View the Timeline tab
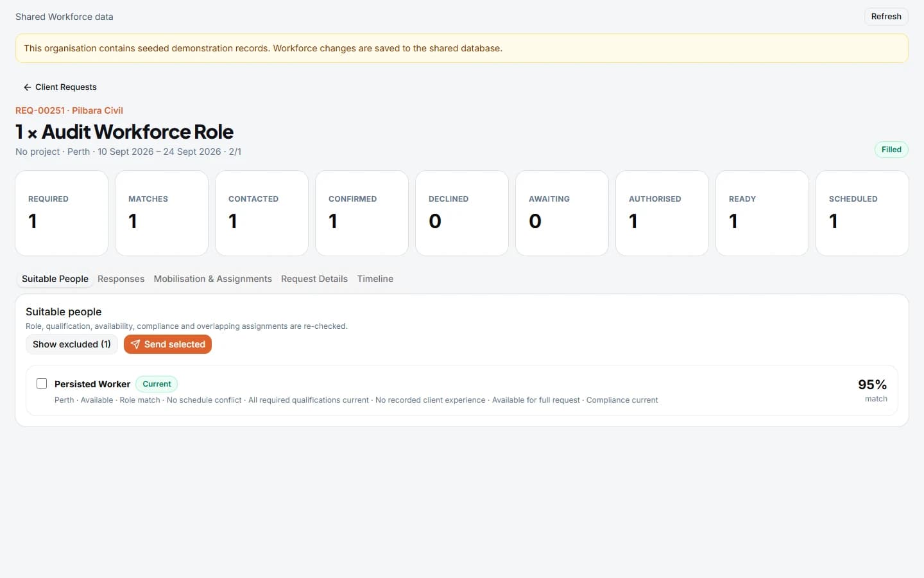This screenshot has width=924, height=578. (x=375, y=279)
